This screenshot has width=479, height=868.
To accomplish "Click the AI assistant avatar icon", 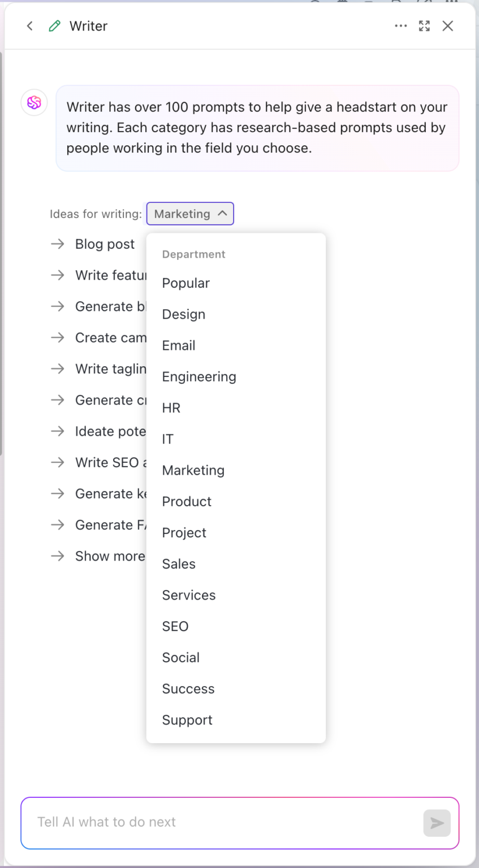I will (x=34, y=102).
